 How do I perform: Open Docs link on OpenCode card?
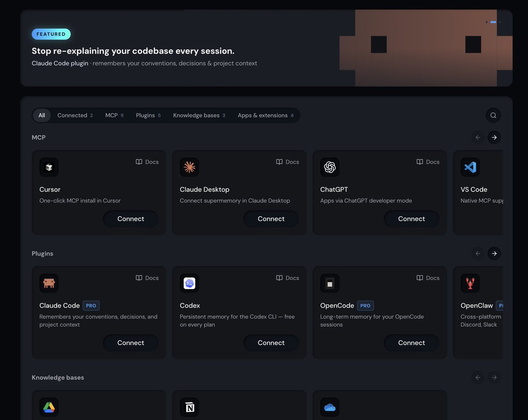(428, 278)
